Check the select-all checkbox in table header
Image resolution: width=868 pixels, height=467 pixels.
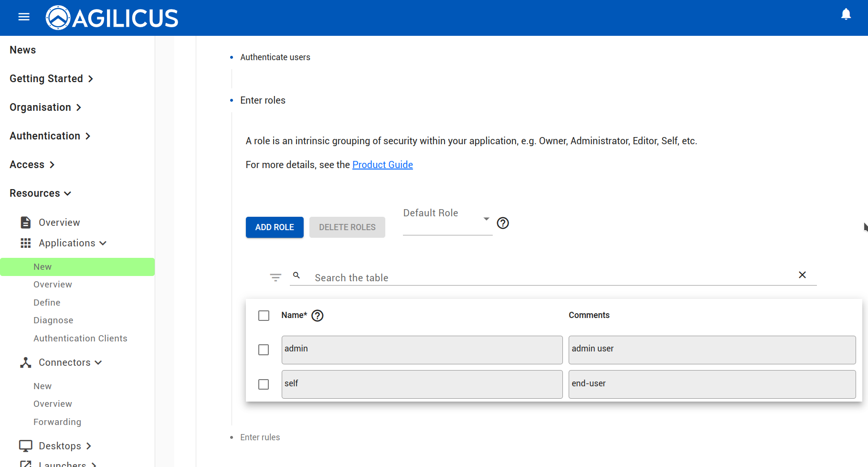pyautogui.click(x=264, y=316)
